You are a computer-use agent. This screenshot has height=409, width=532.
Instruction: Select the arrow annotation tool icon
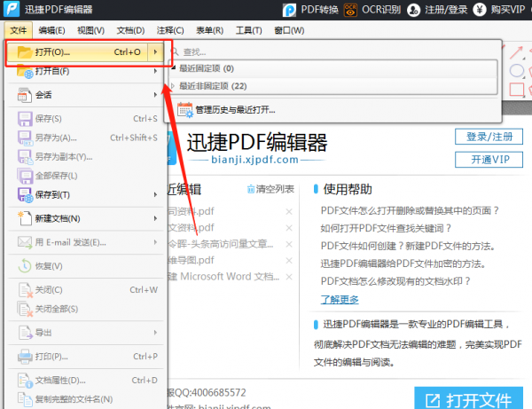click(516, 52)
